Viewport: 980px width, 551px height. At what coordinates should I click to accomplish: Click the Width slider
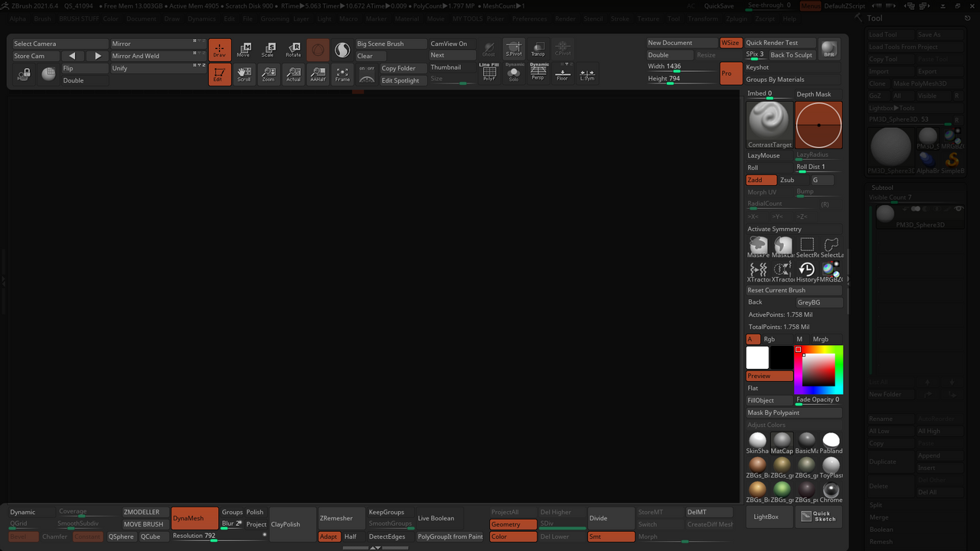click(x=682, y=67)
